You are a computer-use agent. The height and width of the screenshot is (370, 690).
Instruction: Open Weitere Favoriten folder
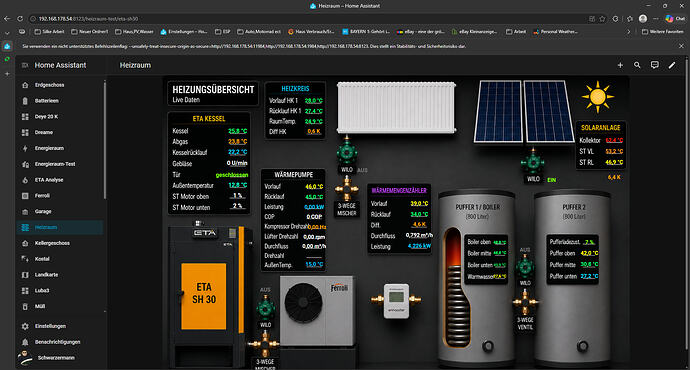(662, 32)
